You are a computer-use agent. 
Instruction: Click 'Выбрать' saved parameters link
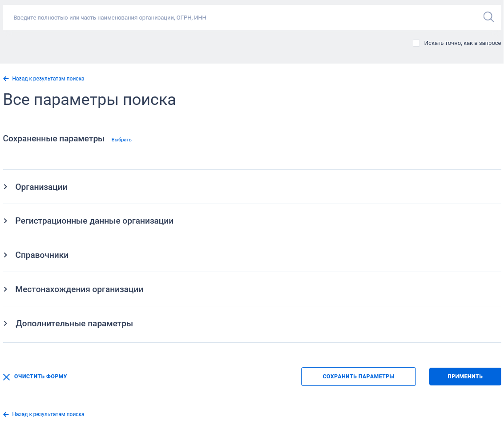coord(121,140)
